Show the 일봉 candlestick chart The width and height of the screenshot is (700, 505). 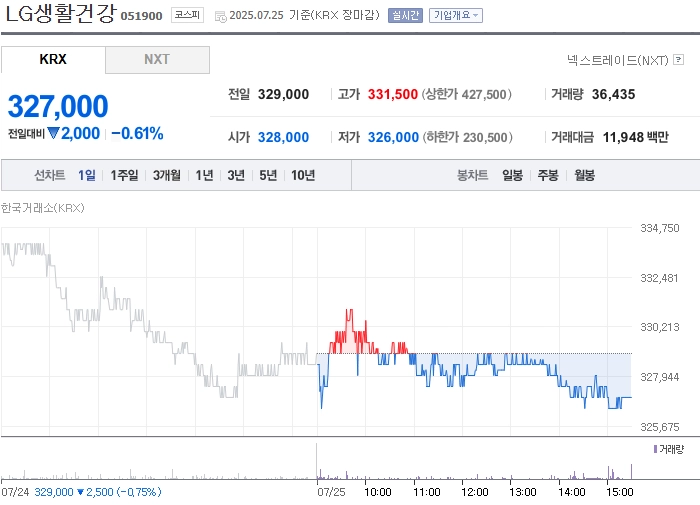point(512,175)
